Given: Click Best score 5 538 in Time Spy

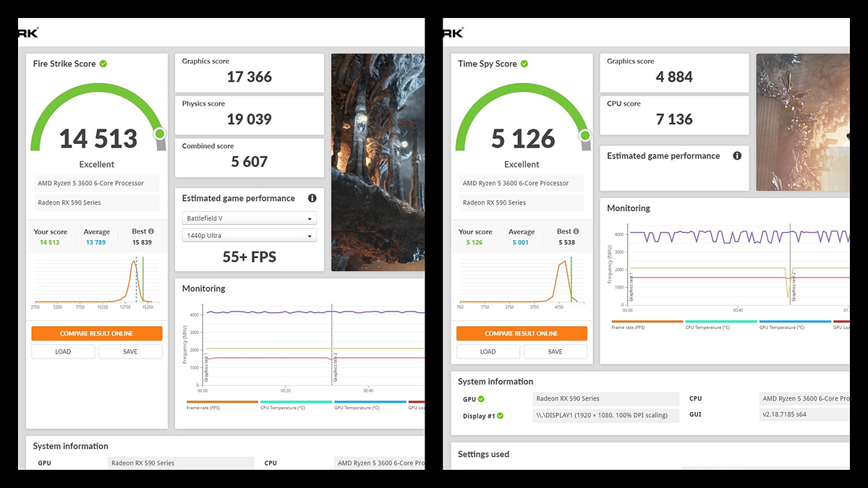Looking at the screenshot, I should click(x=566, y=242).
